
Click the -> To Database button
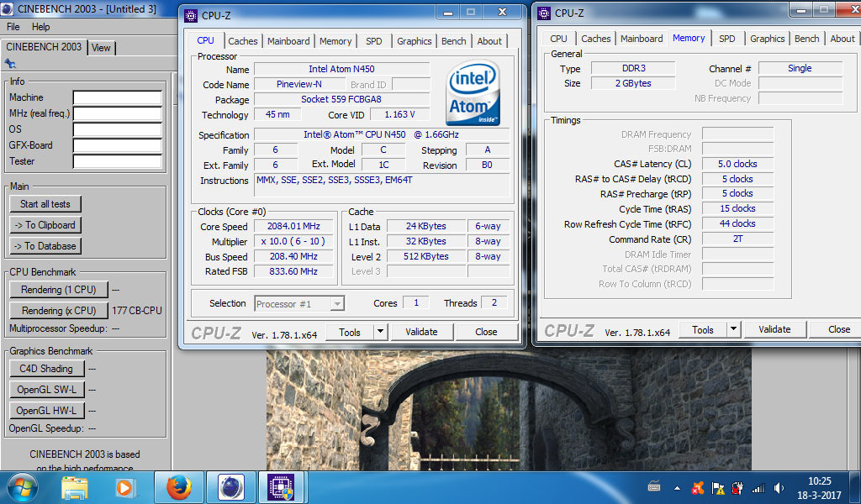45,245
